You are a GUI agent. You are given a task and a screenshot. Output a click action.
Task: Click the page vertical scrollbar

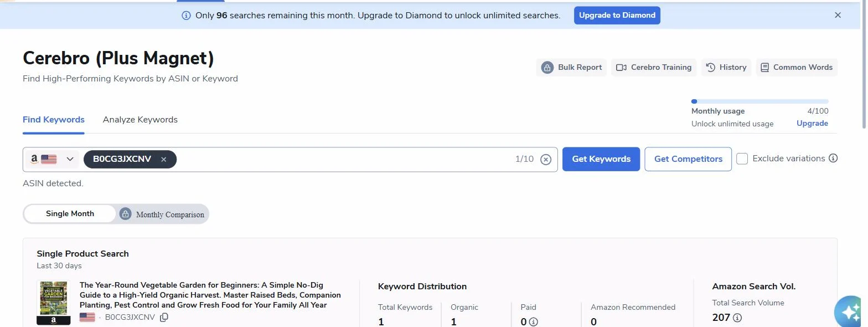(x=864, y=65)
